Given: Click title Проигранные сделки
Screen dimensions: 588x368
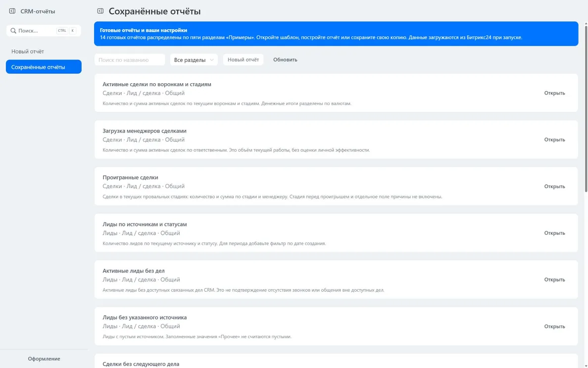Looking at the screenshot, I should click(130, 177).
